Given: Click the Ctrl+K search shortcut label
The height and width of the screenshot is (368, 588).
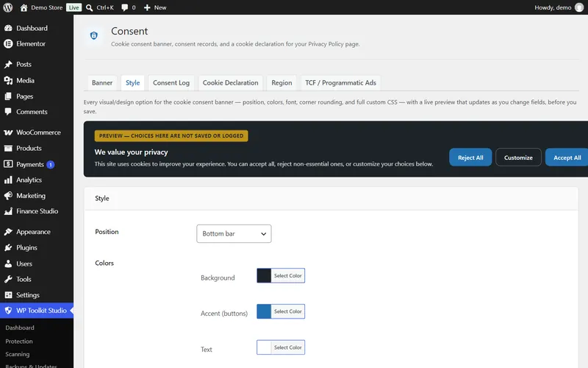Looking at the screenshot, I should [x=105, y=7].
